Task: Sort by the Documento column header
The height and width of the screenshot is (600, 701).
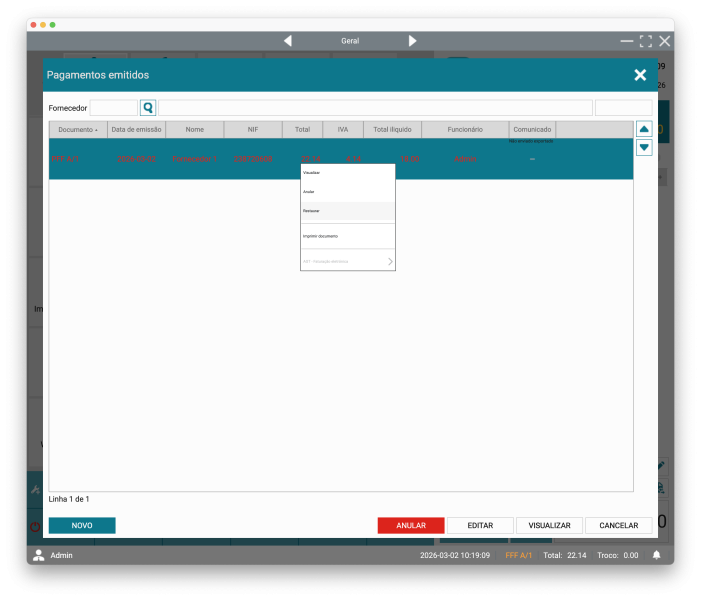Action: [x=78, y=130]
